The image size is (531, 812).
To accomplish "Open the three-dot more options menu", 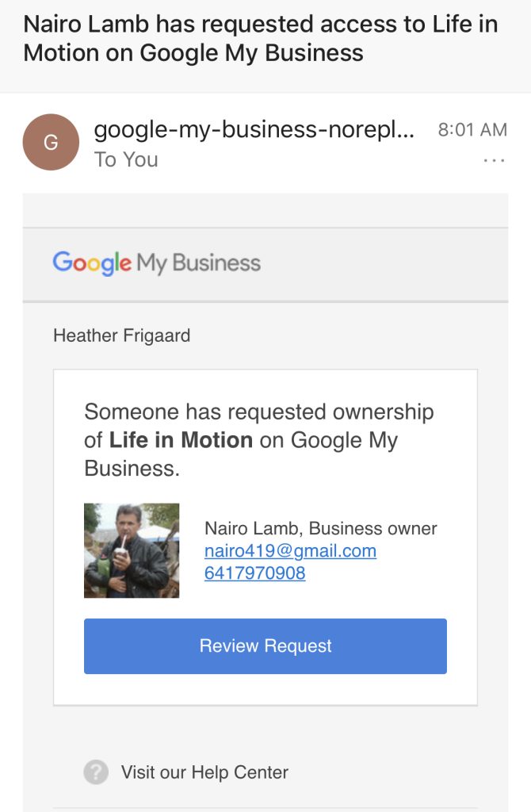I will coord(494,160).
